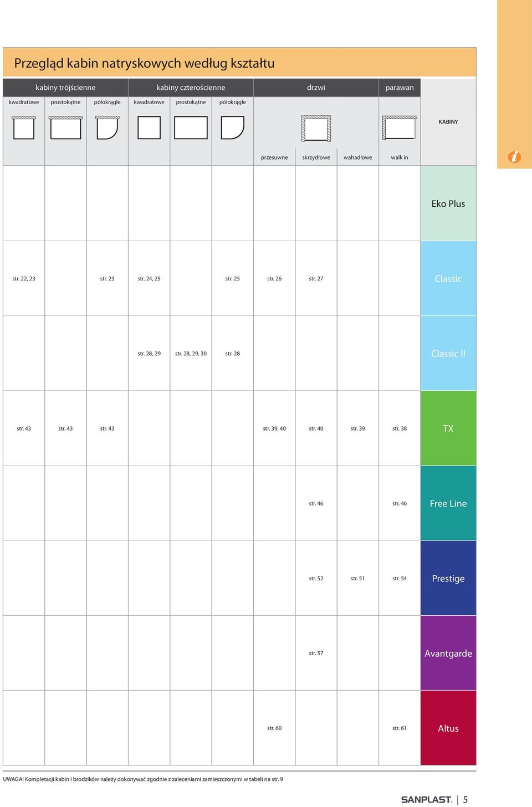Select the dark blue Prestige block

pyautogui.click(x=448, y=578)
